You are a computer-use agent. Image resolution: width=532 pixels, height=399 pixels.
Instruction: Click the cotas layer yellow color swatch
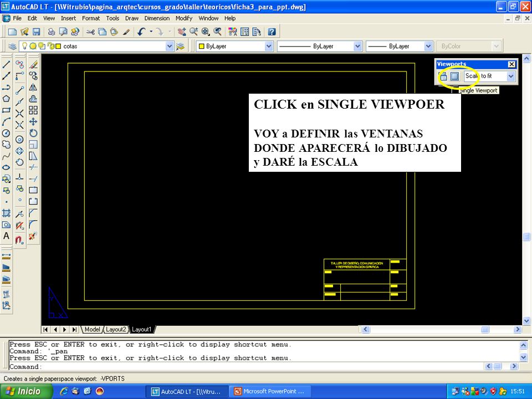pyautogui.click(x=58, y=46)
